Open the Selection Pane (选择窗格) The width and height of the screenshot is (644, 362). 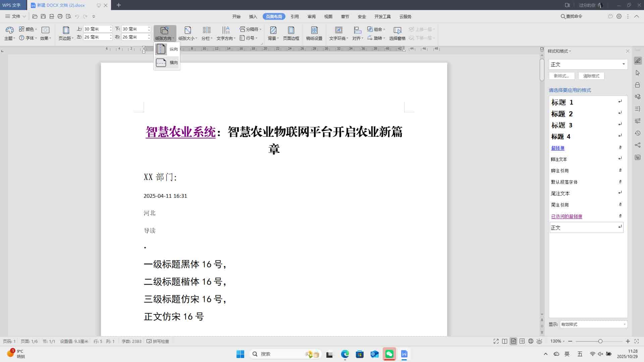click(397, 34)
